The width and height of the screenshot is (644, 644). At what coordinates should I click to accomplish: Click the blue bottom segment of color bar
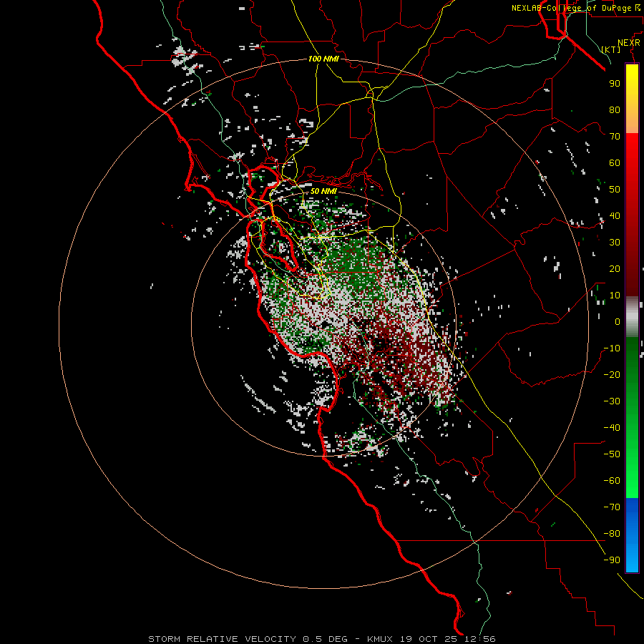(x=632, y=535)
